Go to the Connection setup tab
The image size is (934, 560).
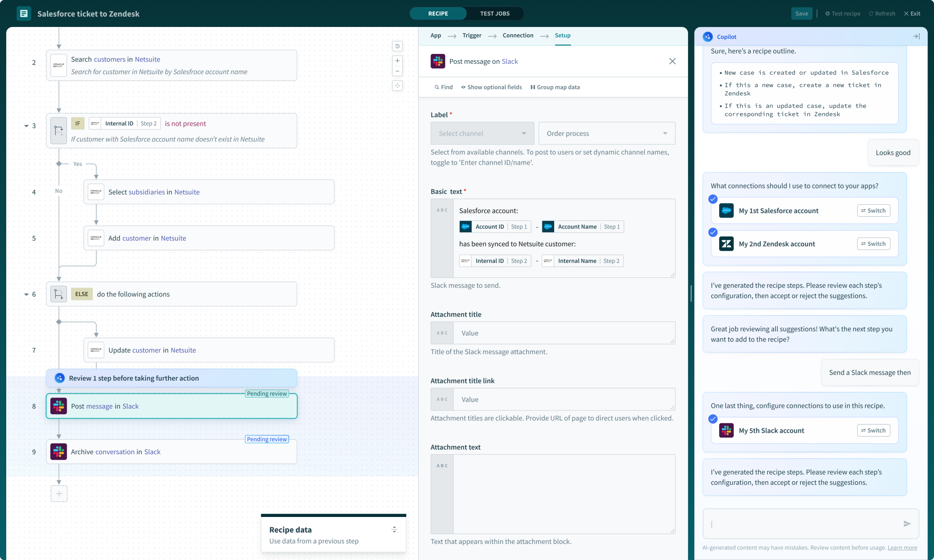click(518, 35)
